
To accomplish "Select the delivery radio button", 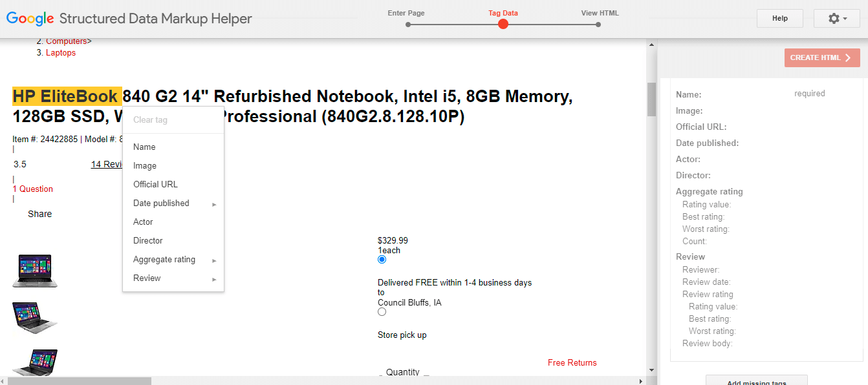I will point(382,260).
